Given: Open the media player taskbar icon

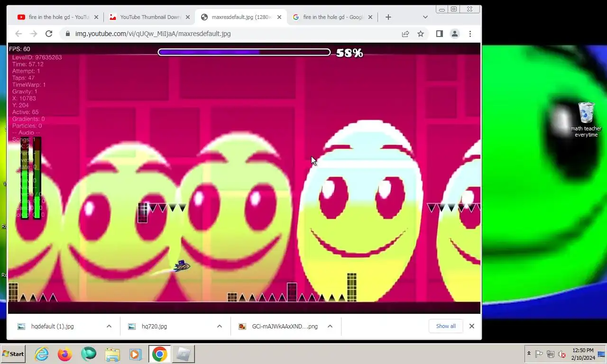Looking at the screenshot, I should [135, 354].
